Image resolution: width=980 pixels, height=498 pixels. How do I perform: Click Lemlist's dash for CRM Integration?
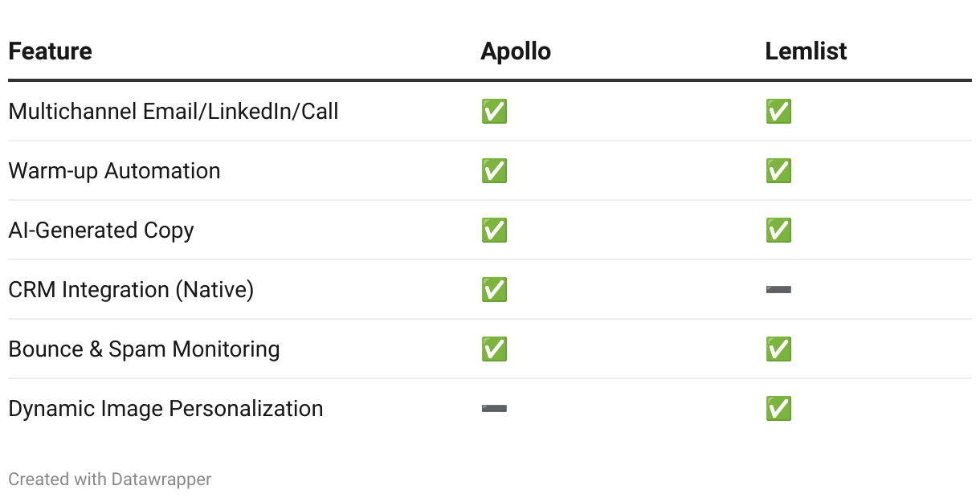point(778,289)
